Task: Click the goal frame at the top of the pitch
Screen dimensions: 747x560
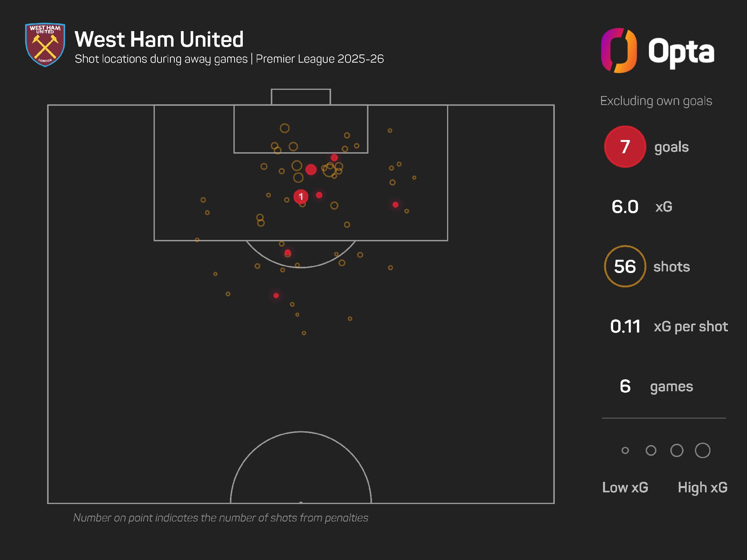Action: coord(301,96)
